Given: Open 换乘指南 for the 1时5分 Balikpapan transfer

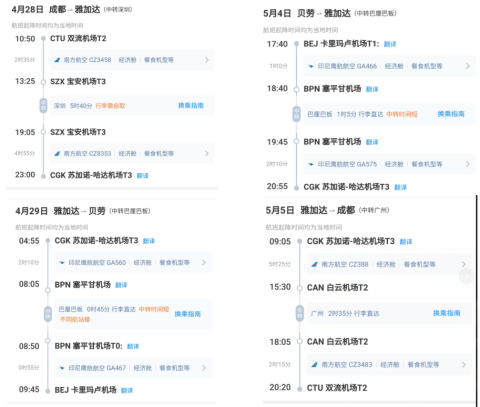Looking at the screenshot, I should (x=451, y=114).
